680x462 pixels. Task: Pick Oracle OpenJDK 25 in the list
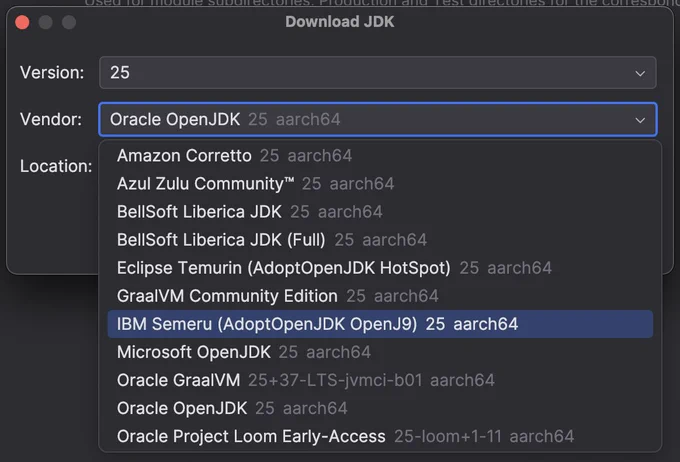coord(380,408)
